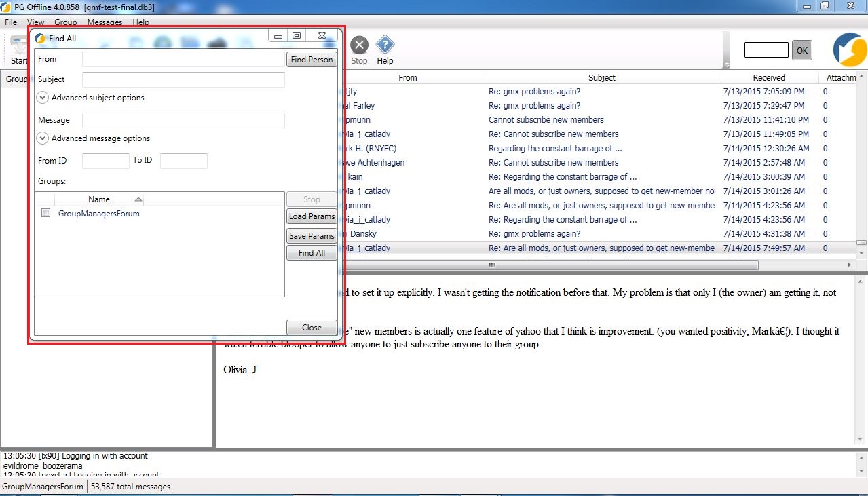Click the Stop icon in main toolbar
Image resolution: width=868 pixels, height=496 pixels.
tap(359, 45)
